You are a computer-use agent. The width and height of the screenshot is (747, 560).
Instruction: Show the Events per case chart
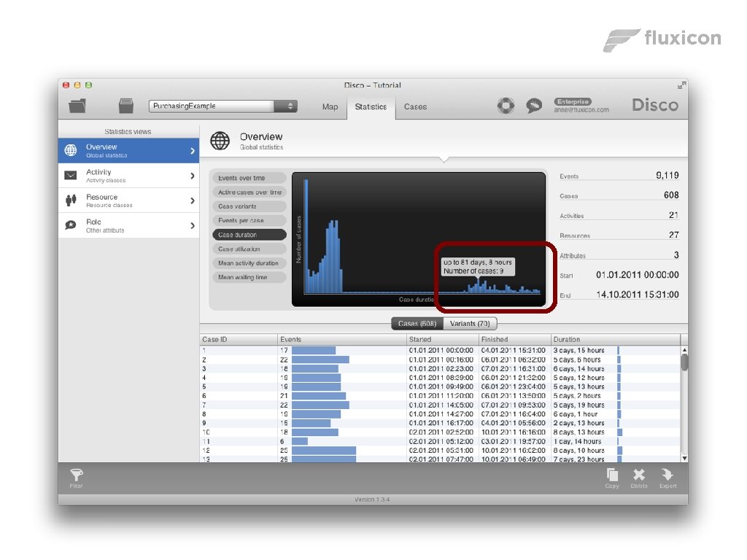[249, 220]
